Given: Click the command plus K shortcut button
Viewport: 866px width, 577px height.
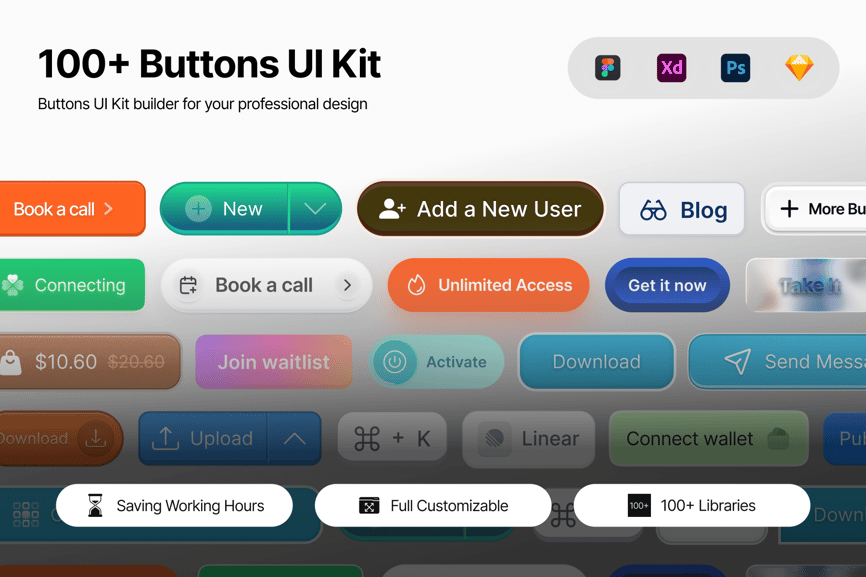Looking at the screenshot, I should [x=392, y=438].
